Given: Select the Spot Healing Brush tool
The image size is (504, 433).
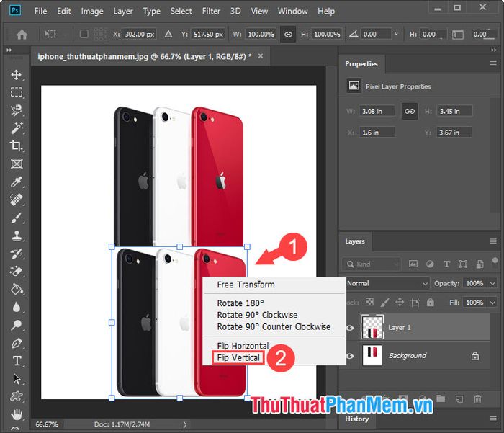Looking at the screenshot, I should [x=16, y=200].
